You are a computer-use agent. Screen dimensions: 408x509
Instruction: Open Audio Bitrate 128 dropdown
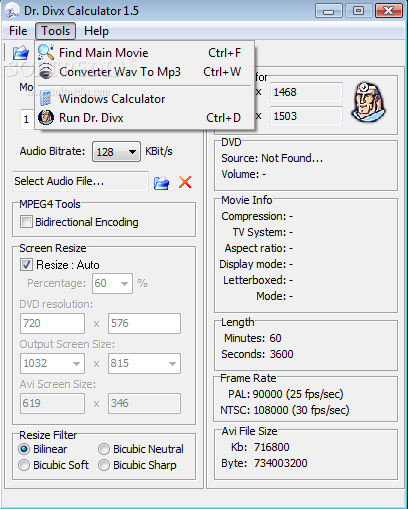pos(116,152)
